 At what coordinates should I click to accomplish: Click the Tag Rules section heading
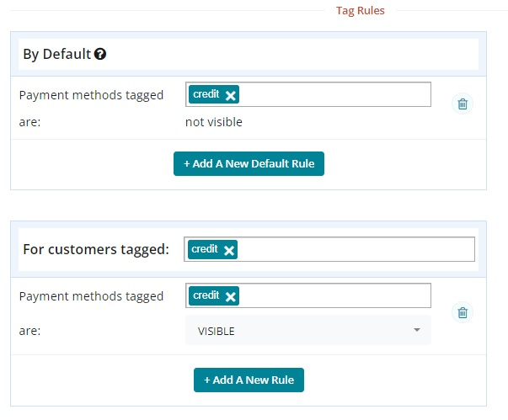click(360, 11)
